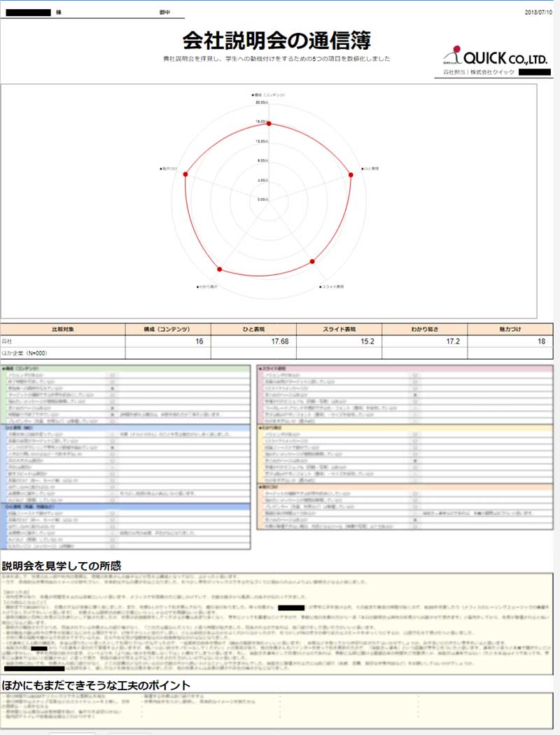
Task: Click the 構成（コンテンツ） column header in table
Action: click(168, 329)
